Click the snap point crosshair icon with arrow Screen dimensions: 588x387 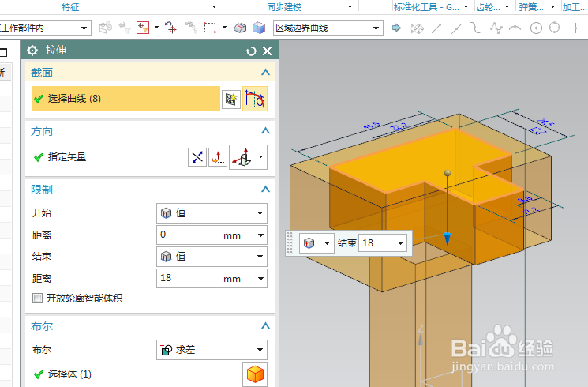[170, 28]
